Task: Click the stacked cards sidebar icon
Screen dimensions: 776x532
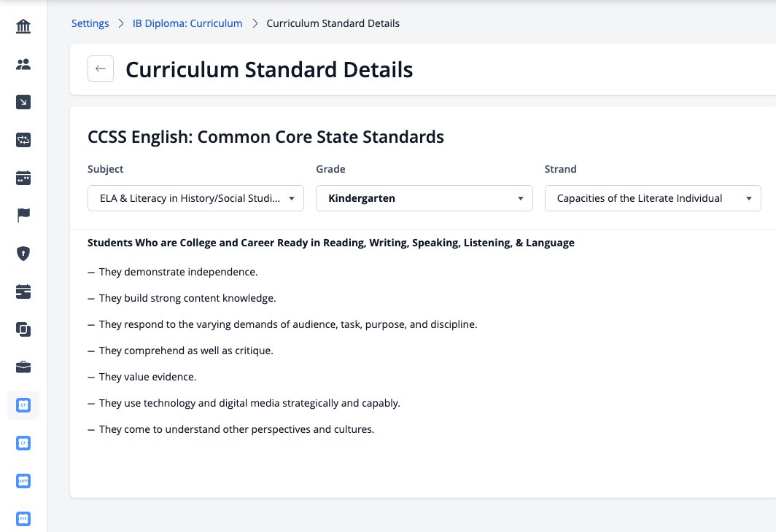Action: point(23,292)
